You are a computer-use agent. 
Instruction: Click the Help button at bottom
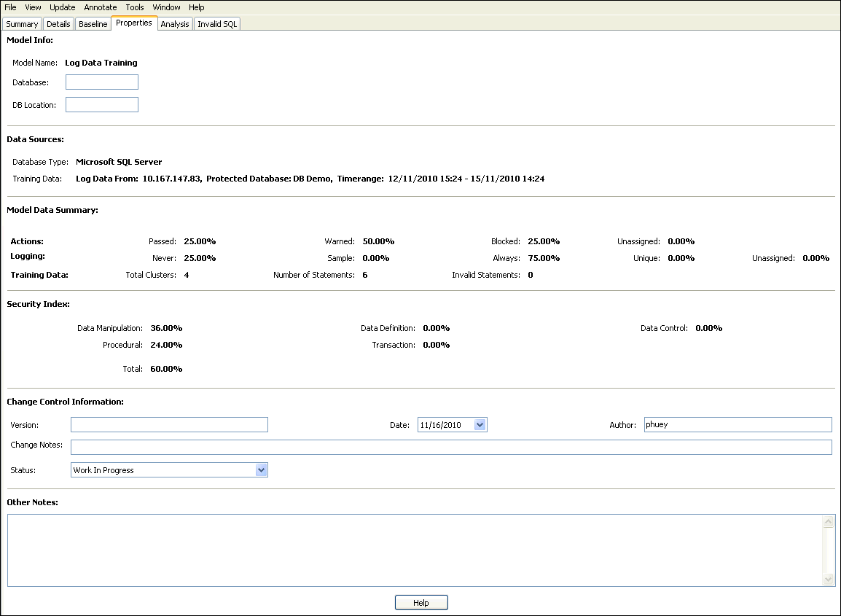click(421, 603)
